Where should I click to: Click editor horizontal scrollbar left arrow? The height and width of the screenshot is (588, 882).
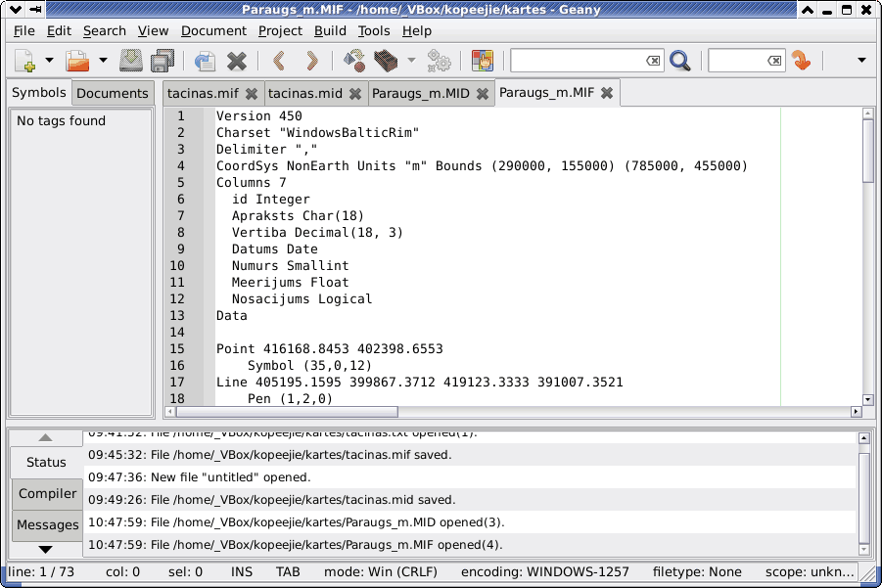(x=170, y=412)
